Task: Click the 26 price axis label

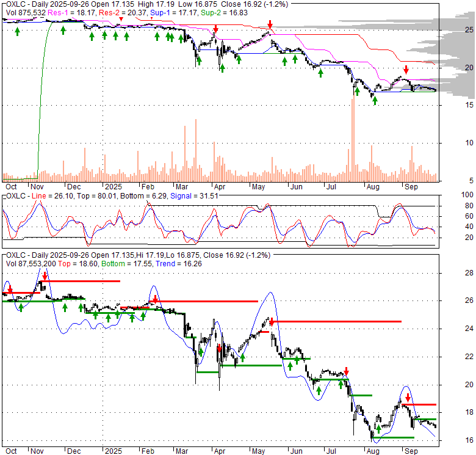Action: click(469, 300)
